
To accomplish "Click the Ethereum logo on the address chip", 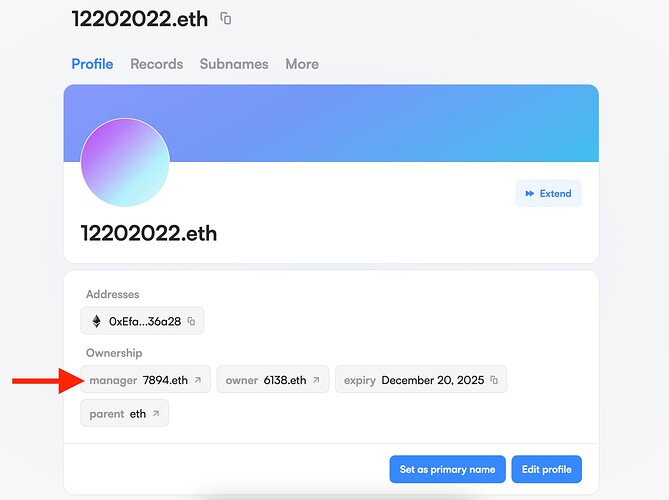I will click(x=97, y=321).
